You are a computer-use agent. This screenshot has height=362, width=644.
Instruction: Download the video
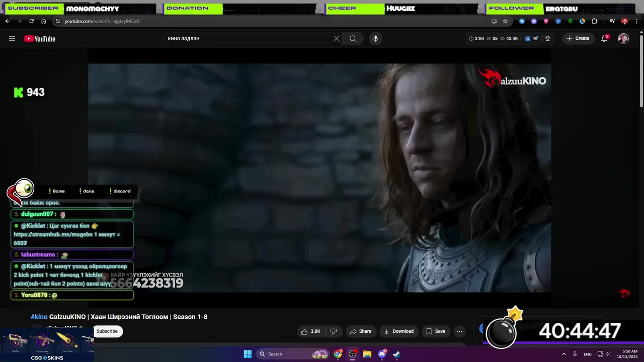tap(398, 331)
